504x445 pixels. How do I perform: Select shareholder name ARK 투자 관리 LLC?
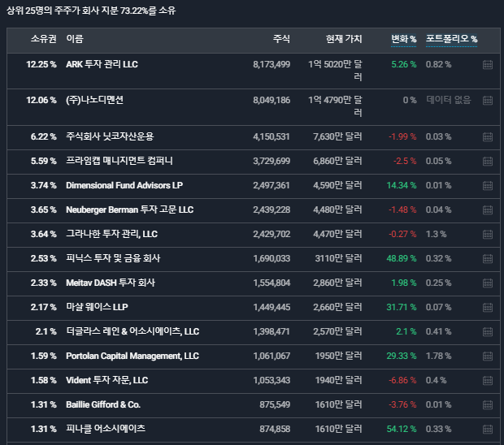point(102,64)
